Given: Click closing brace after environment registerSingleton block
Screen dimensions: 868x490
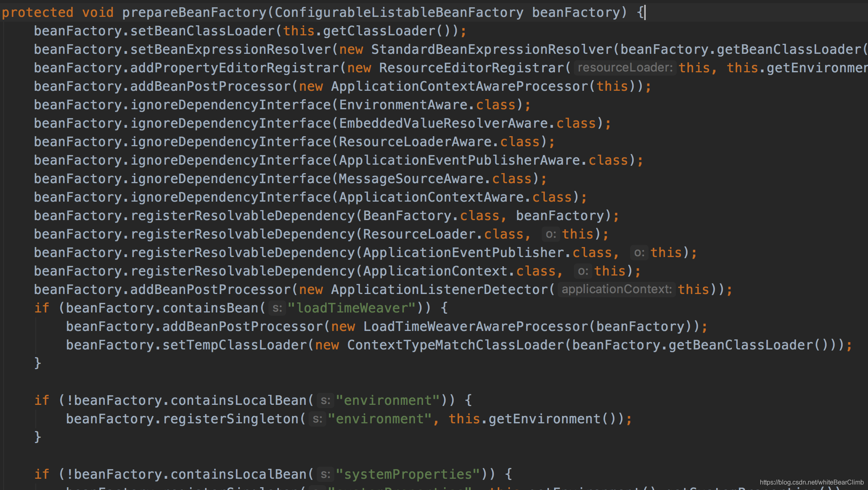Looking at the screenshot, I should point(38,437).
